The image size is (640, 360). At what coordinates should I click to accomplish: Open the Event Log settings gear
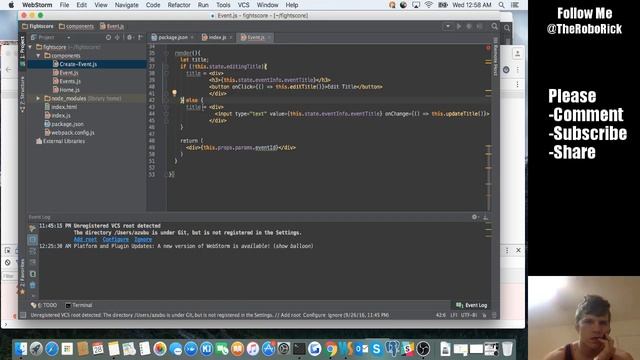pos(474,217)
